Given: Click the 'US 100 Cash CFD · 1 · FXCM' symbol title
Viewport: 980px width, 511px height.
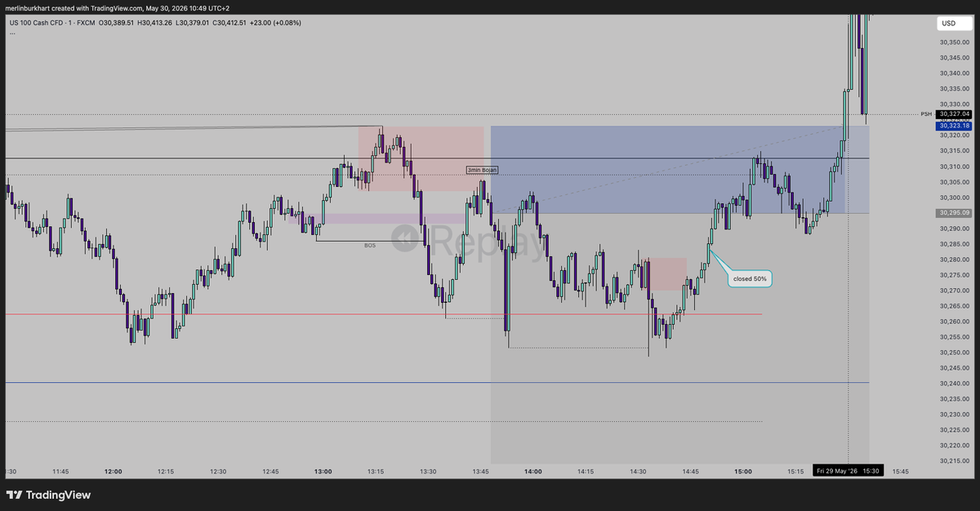Looking at the screenshot, I should (53, 23).
